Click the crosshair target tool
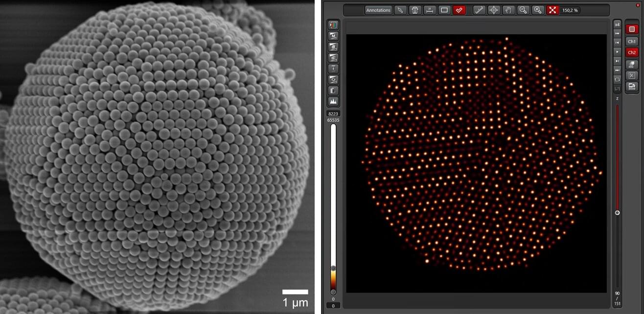Screen dimensions: 644x314 494,10
